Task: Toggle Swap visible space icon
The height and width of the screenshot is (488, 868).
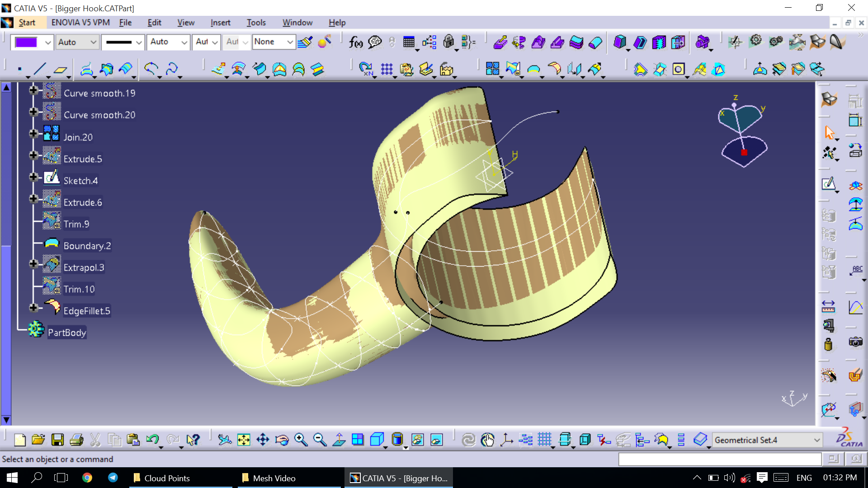Action: (x=436, y=440)
